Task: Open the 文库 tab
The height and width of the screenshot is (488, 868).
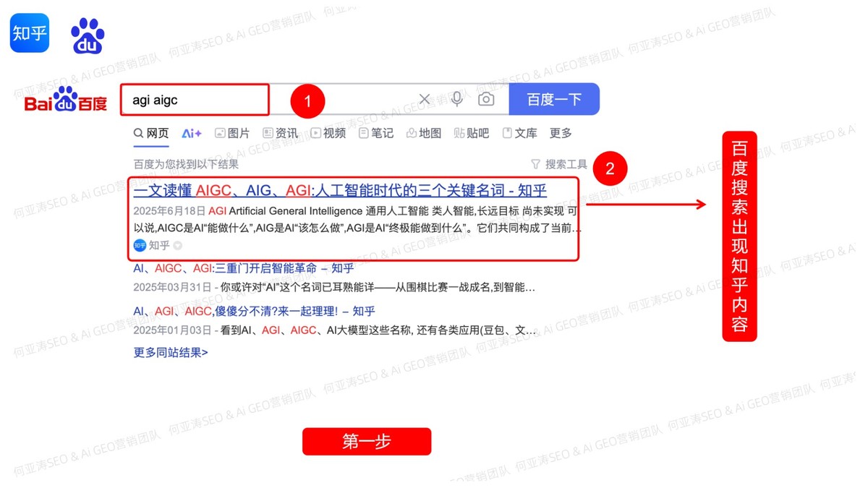Action: coord(520,133)
